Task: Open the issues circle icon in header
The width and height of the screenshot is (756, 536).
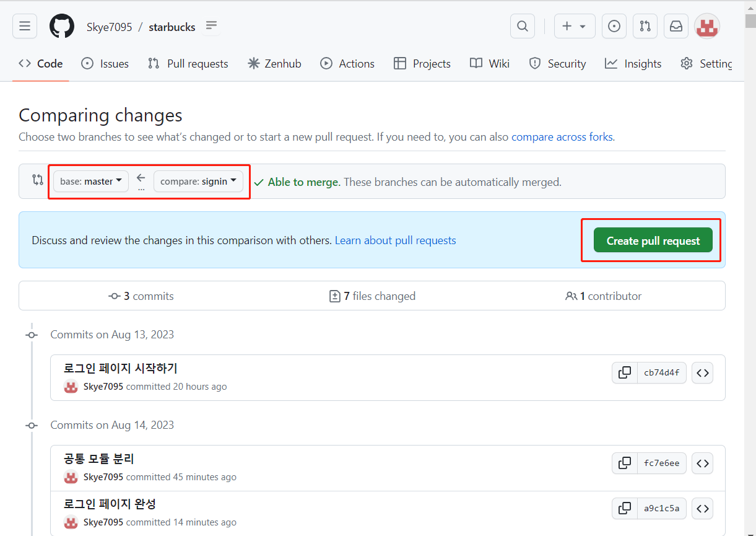Action: (614, 26)
